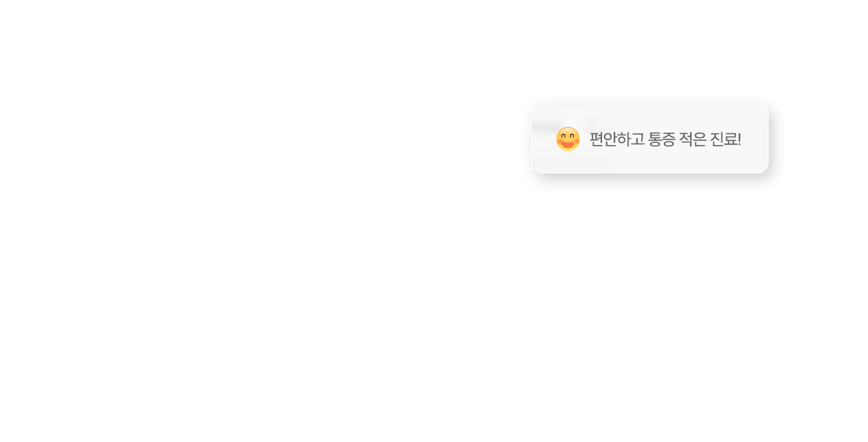Select the blushing smiley on the card
Image resolution: width=868 pixels, height=442 pixels.
click(568, 139)
